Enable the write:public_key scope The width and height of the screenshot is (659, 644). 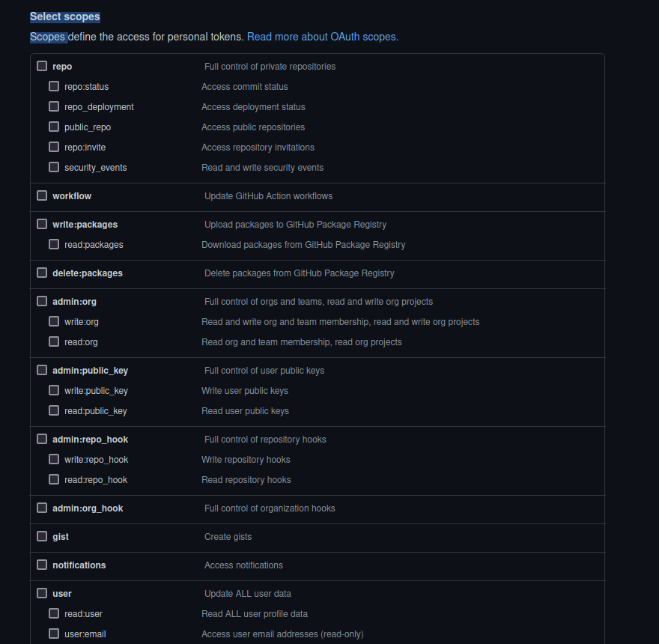pos(53,389)
